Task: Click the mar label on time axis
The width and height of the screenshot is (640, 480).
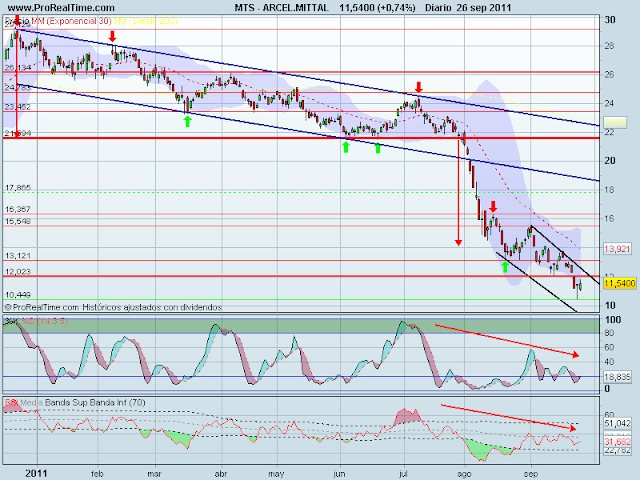Action: [x=154, y=474]
